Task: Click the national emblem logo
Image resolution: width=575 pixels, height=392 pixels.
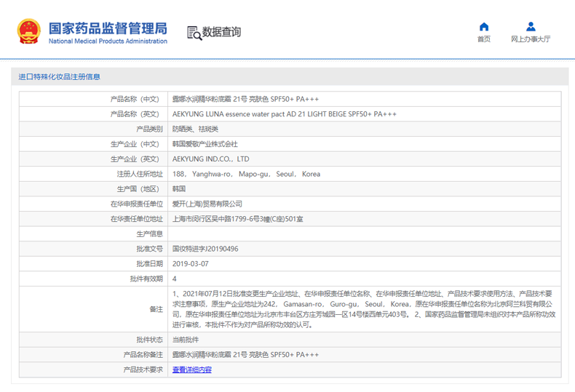Action: [28, 31]
